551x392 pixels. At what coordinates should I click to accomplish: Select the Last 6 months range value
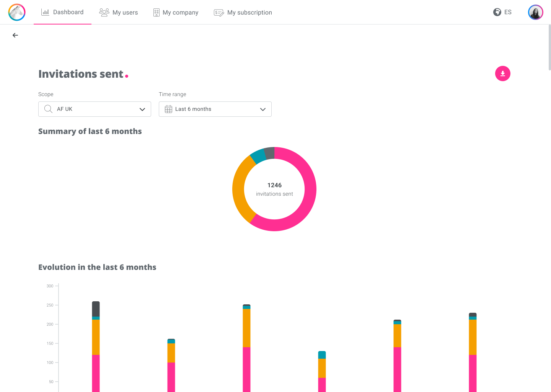click(x=193, y=109)
